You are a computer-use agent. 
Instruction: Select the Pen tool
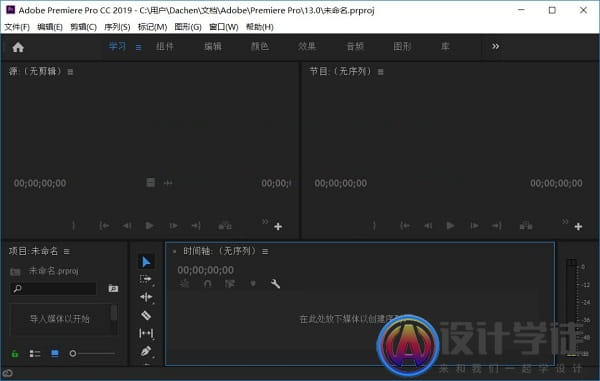(x=146, y=351)
